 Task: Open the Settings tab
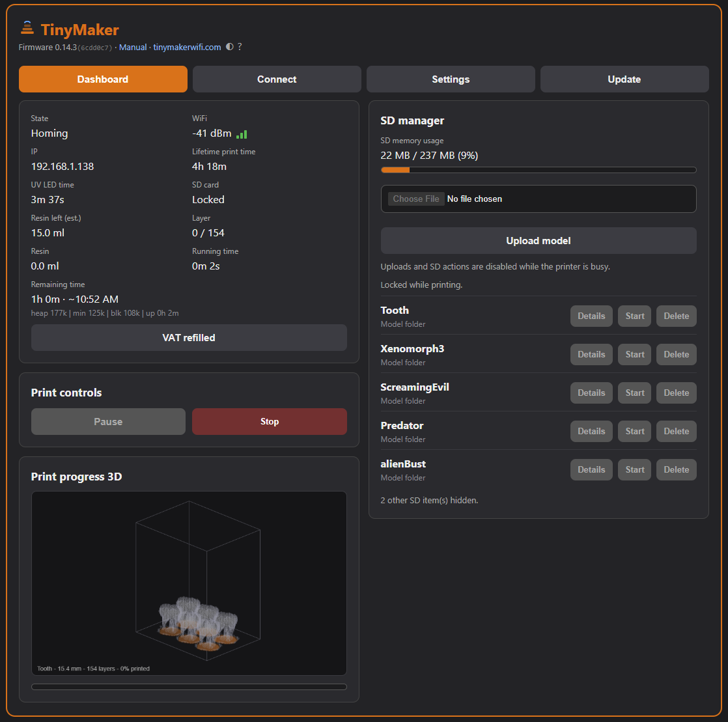coord(451,79)
